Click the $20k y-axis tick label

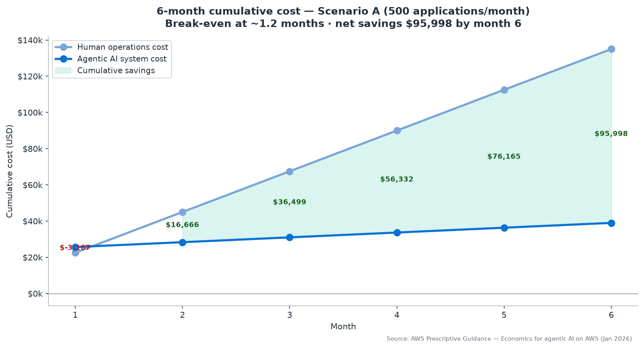(x=33, y=258)
